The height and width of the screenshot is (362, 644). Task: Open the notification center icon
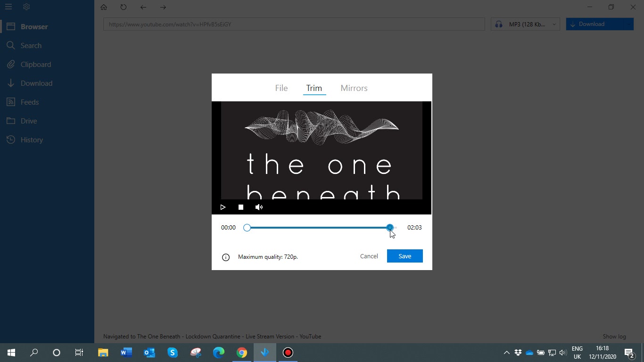click(629, 353)
